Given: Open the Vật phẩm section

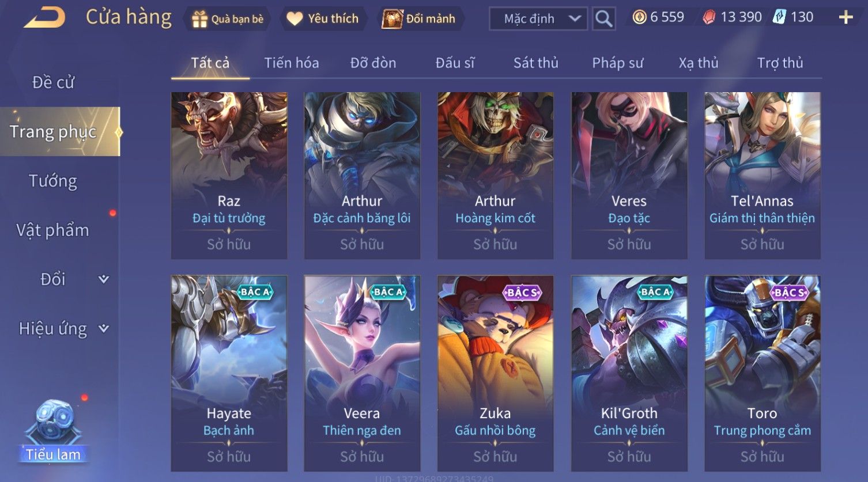Looking at the screenshot, I should pos(53,230).
